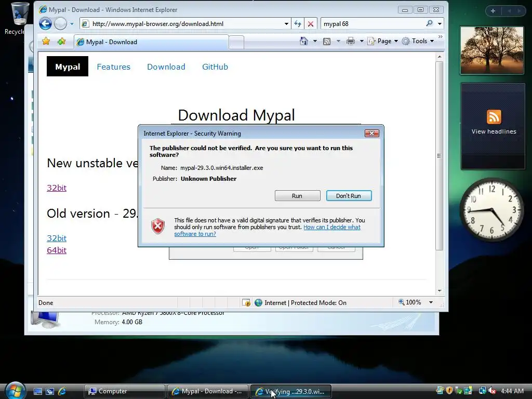Select the 'Mypal - Download' browser tab
This screenshot has width=532, height=399.
tap(151, 42)
